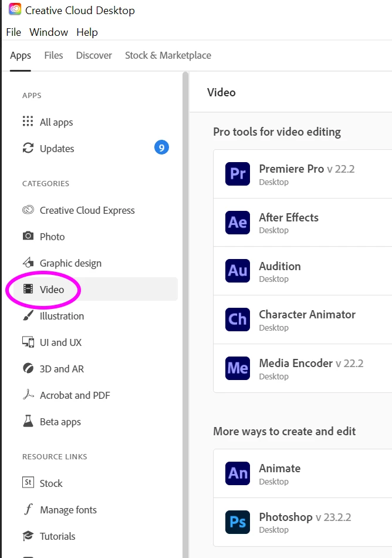The width and height of the screenshot is (392, 558).
Task: Click the 3D and AR category label
Action: (x=62, y=369)
